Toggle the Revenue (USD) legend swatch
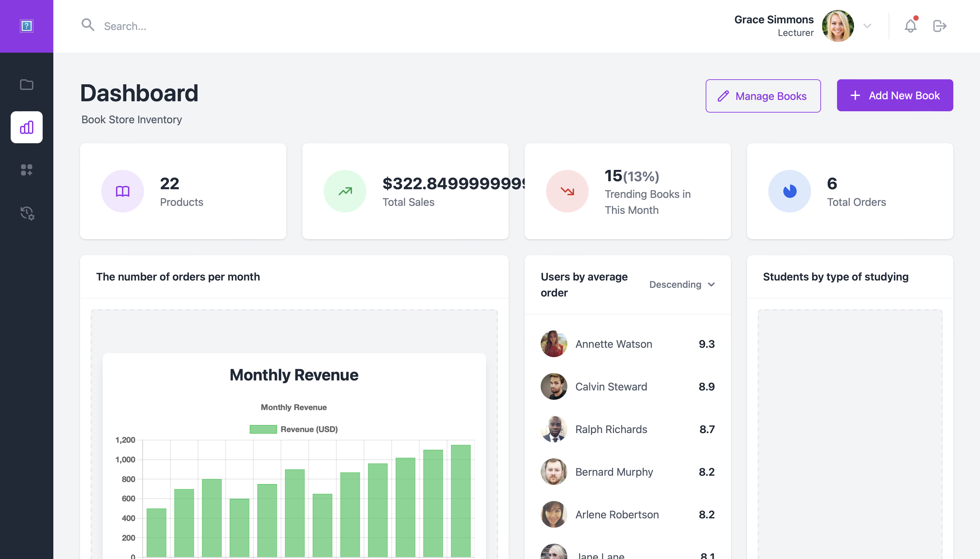This screenshot has width=980, height=559. coord(263,429)
